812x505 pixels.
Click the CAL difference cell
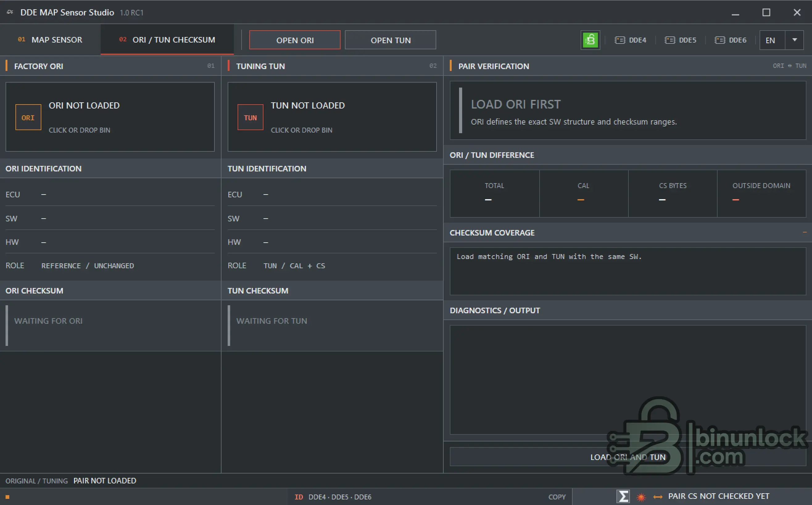[584, 194]
